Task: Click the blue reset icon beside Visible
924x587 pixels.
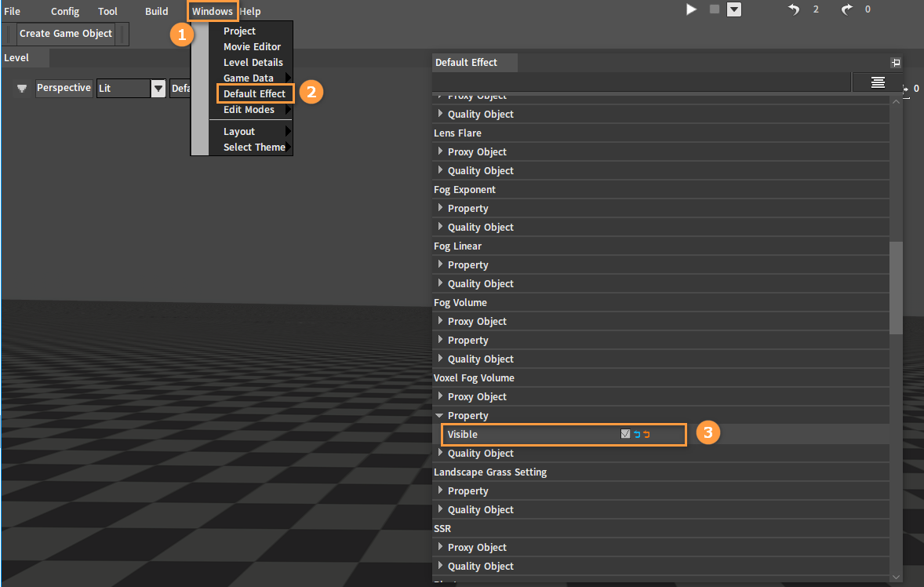Action: (x=636, y=434)
